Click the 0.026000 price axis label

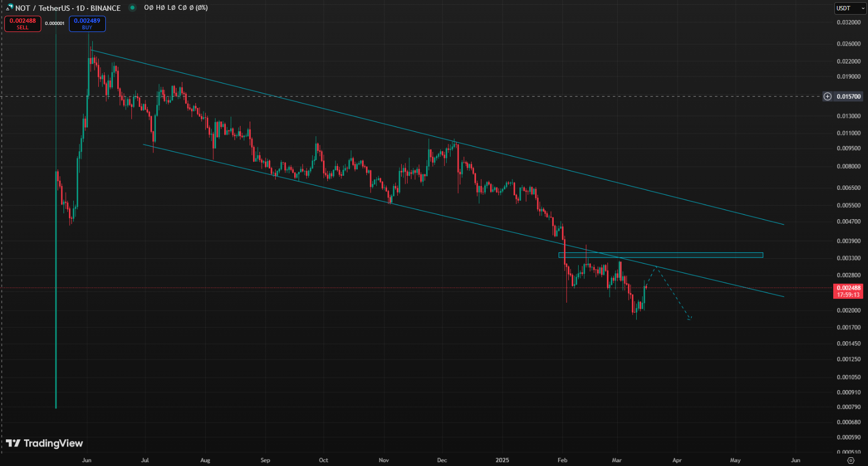pyautogui.click(x=848, y=44)
